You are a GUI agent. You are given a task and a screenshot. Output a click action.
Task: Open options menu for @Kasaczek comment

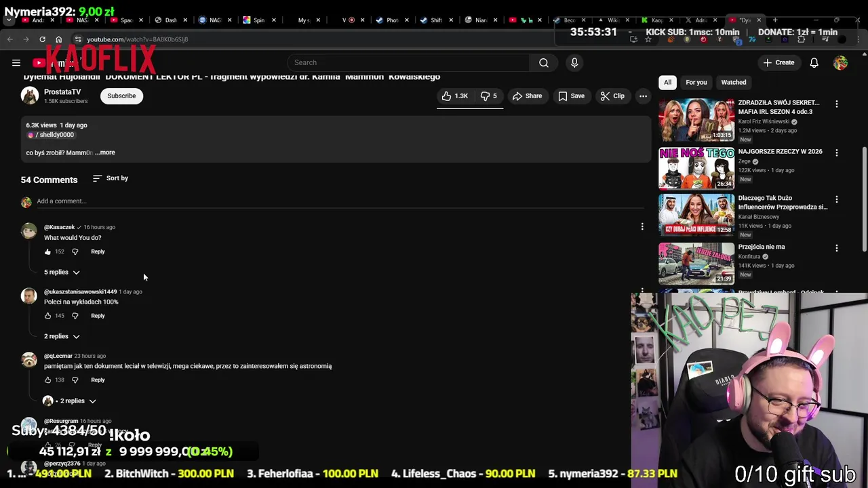pyautogui.click(x=642, y=226)
